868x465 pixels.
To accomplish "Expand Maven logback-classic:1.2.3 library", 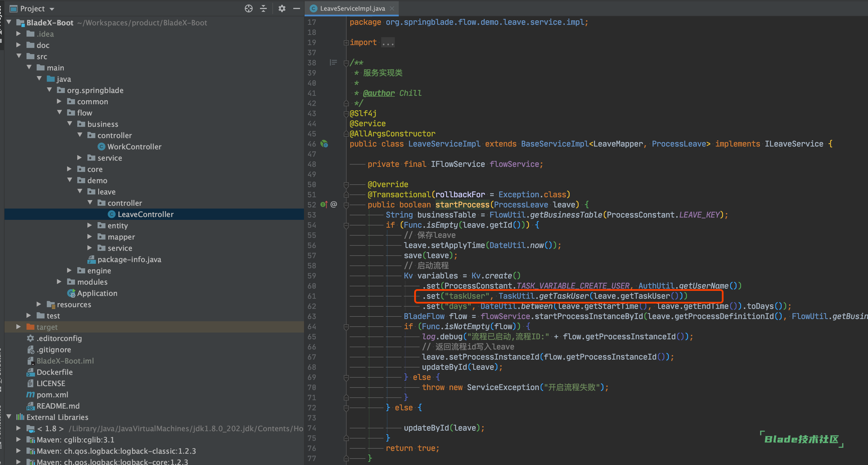I will (x=19, y=451).
